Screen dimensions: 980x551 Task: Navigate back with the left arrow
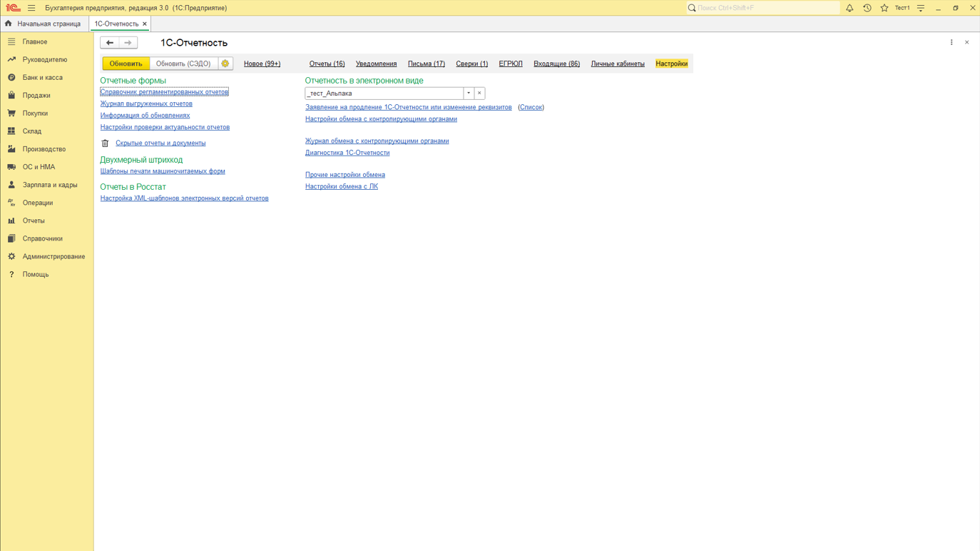(x=110, y=43)
